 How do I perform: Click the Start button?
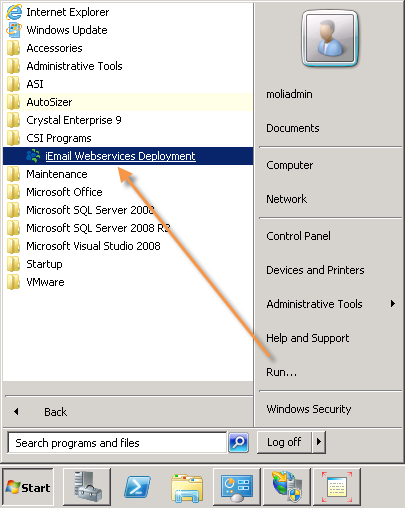(x=28, y=487)
